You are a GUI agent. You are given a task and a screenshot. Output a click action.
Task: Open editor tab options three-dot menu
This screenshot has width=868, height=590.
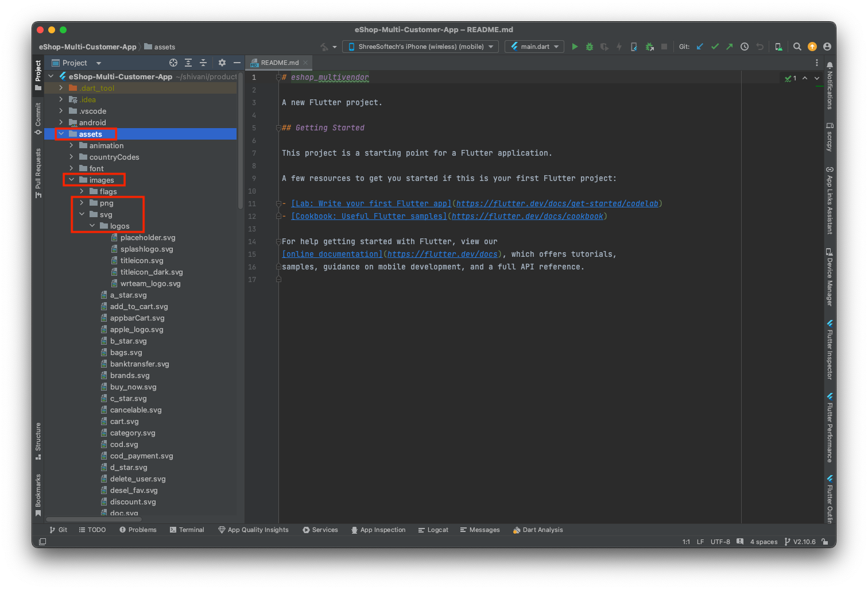[817, 63]
